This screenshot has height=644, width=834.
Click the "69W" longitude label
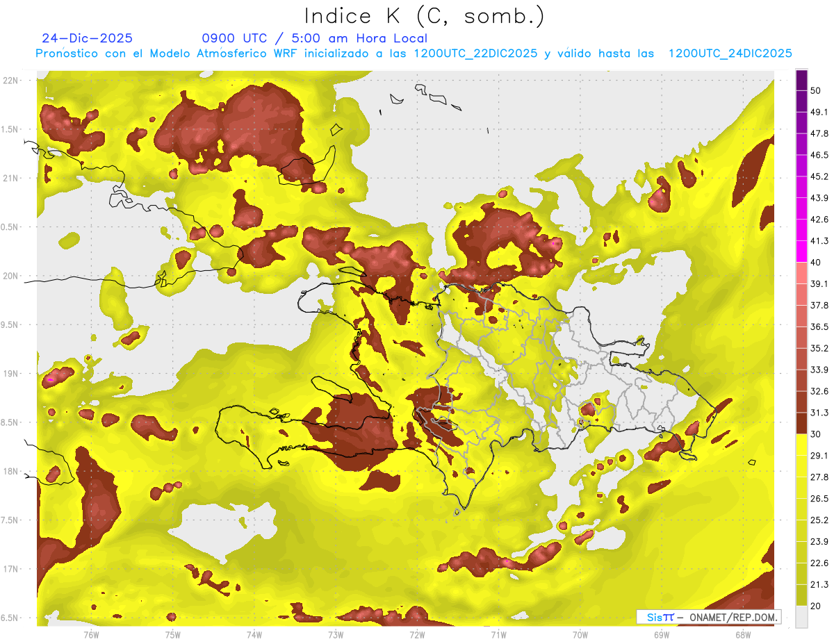662,634
